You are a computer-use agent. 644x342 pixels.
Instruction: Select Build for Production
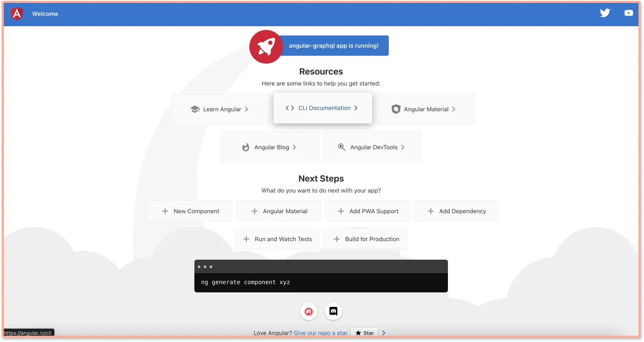click(366, 239)
